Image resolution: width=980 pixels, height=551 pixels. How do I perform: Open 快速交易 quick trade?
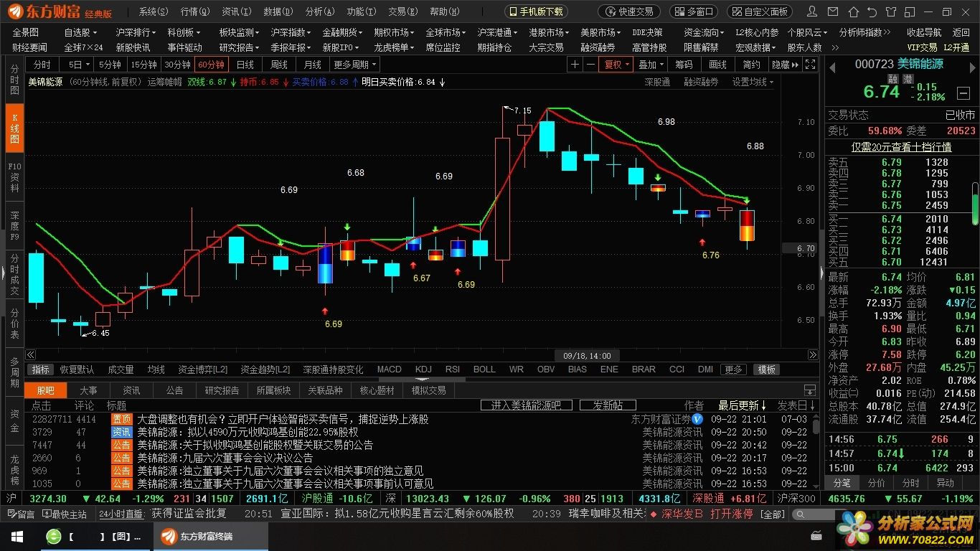pos(629,11)
